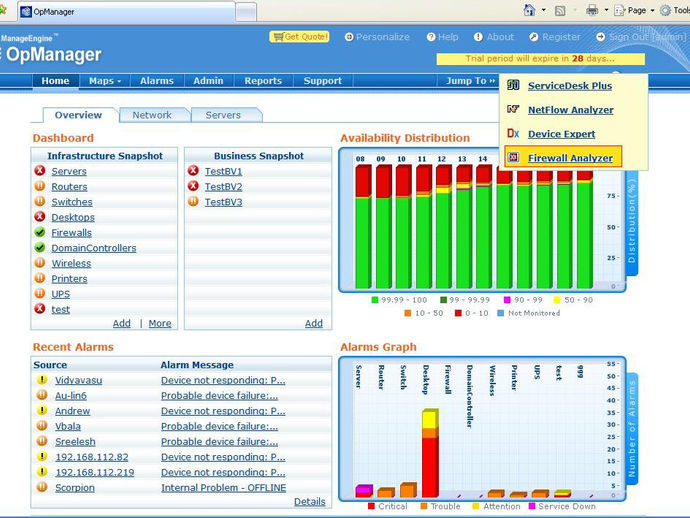Open the dropdown arrow next to print icon

pyautogui.click(x=606, y=10)
